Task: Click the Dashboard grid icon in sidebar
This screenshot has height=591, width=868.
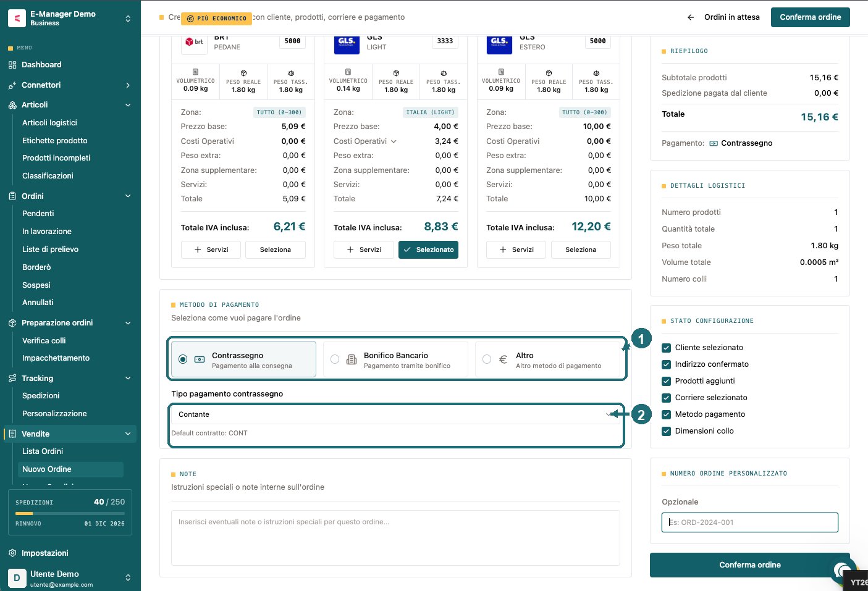Action: click(x=12, y=65)
